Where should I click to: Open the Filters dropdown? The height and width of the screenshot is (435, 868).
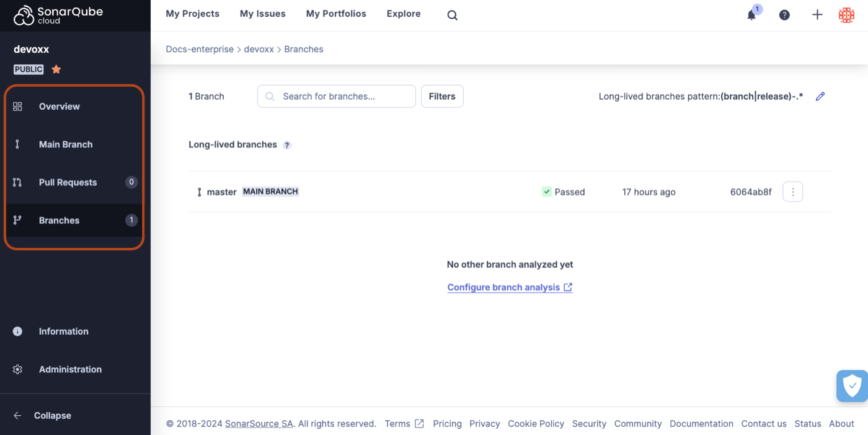coord(442,97)
